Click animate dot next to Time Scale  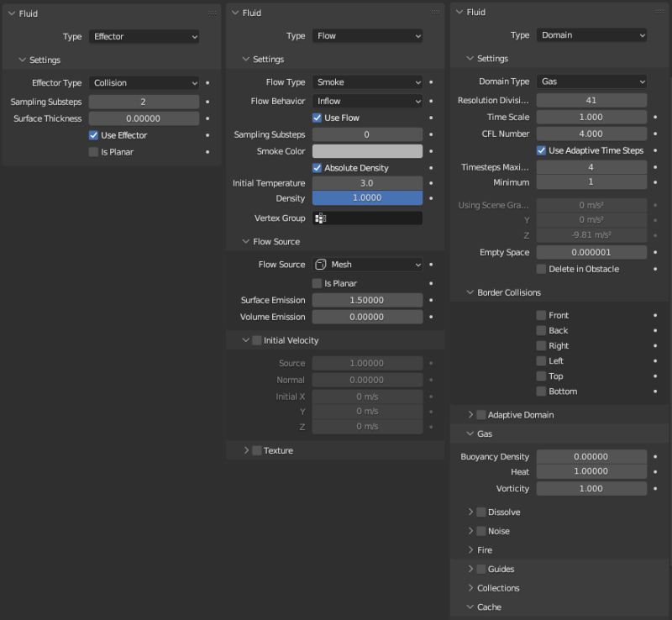click(655, 117)
